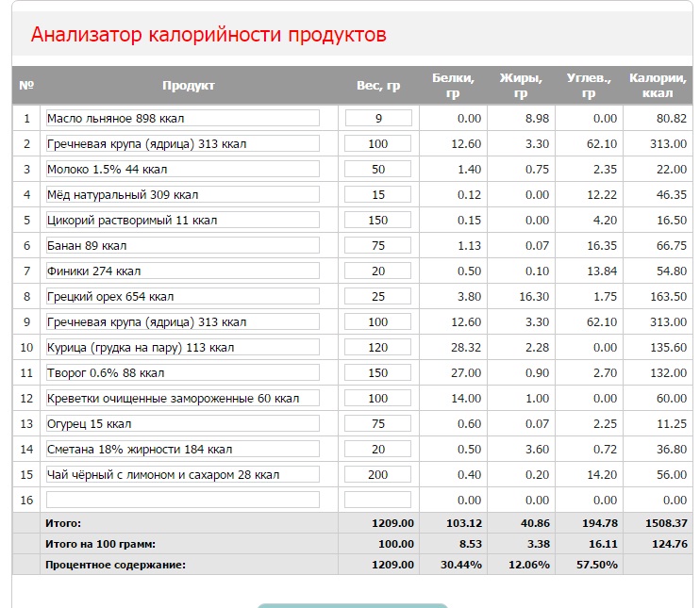Edit the weight for Творог 0.6%
700x608 pixels.
click(x=378, y=373)
